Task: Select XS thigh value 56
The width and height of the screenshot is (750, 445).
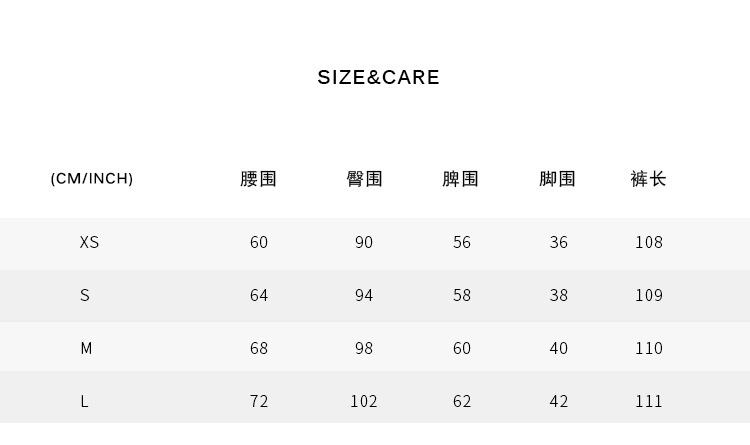Action: pos(461,242)
